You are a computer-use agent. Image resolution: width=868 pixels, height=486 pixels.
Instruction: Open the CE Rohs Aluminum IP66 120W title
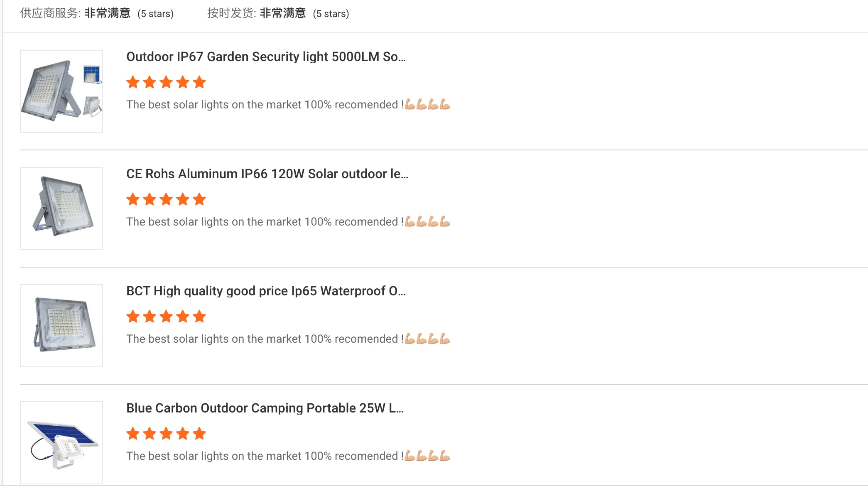267,174
